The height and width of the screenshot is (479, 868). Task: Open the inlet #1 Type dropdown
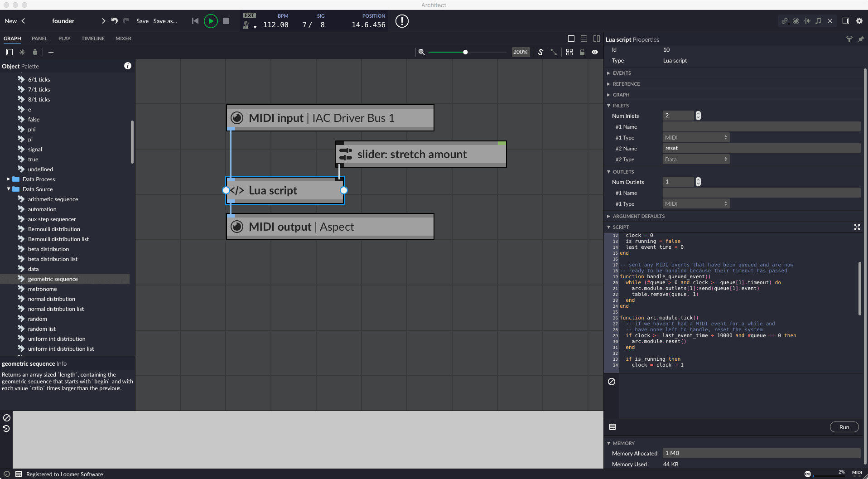click(x=696, y=137)
